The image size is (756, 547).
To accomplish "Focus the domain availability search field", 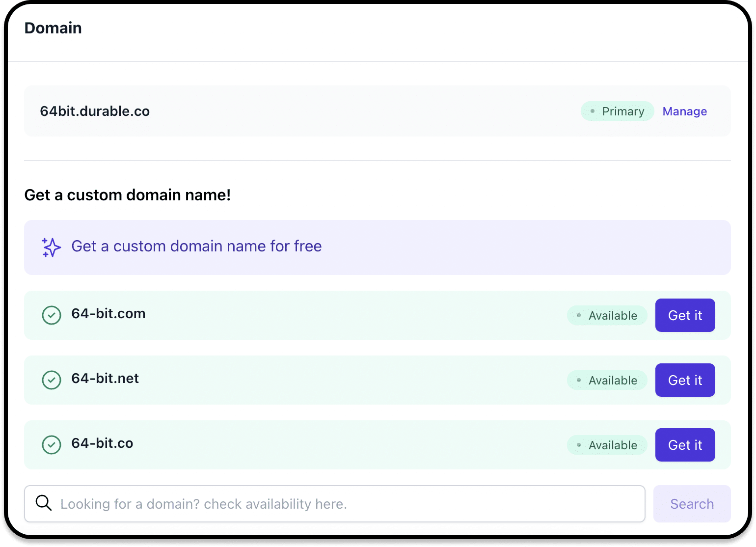I will point(344,504).
